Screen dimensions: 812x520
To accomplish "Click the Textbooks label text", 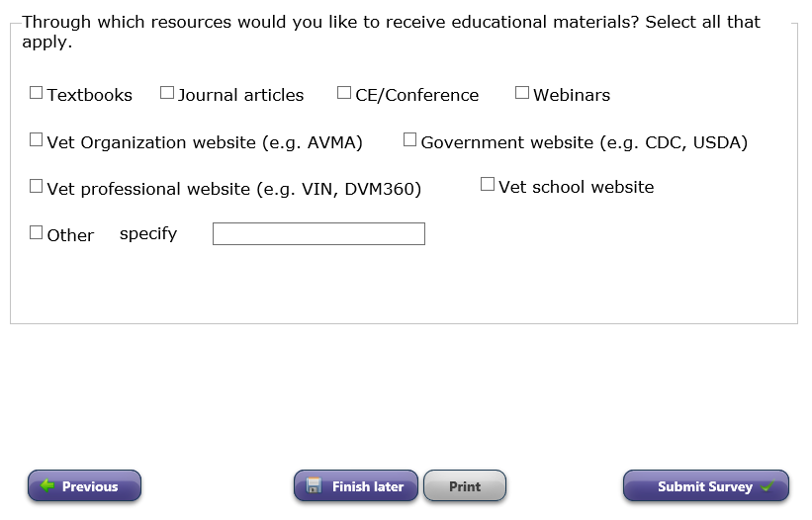I will click(89, 95).
